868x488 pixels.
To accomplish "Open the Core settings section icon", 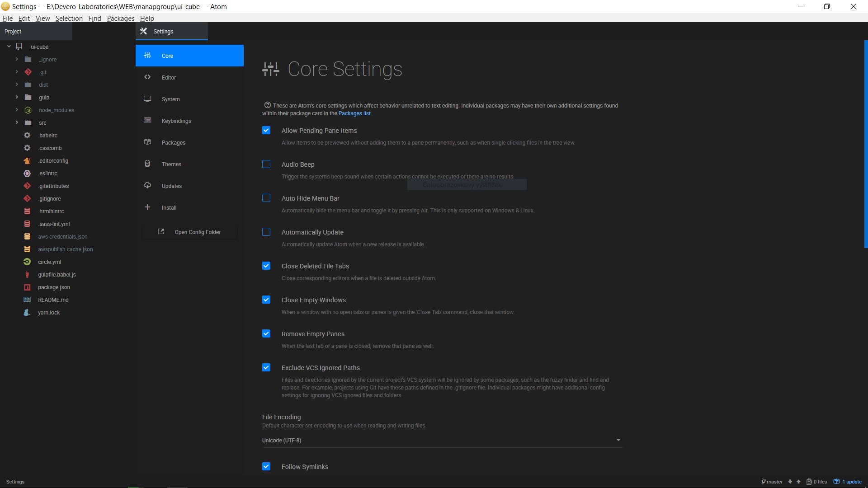I will click(147, 55).
